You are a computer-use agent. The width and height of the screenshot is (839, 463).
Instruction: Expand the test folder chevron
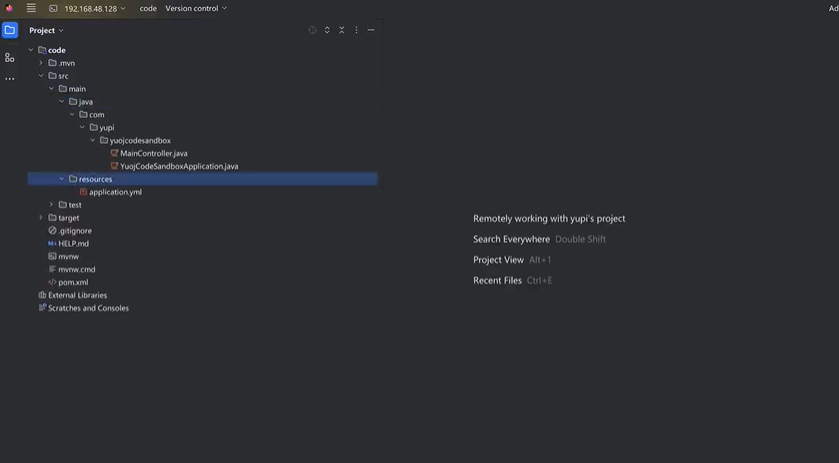[51, 204]
